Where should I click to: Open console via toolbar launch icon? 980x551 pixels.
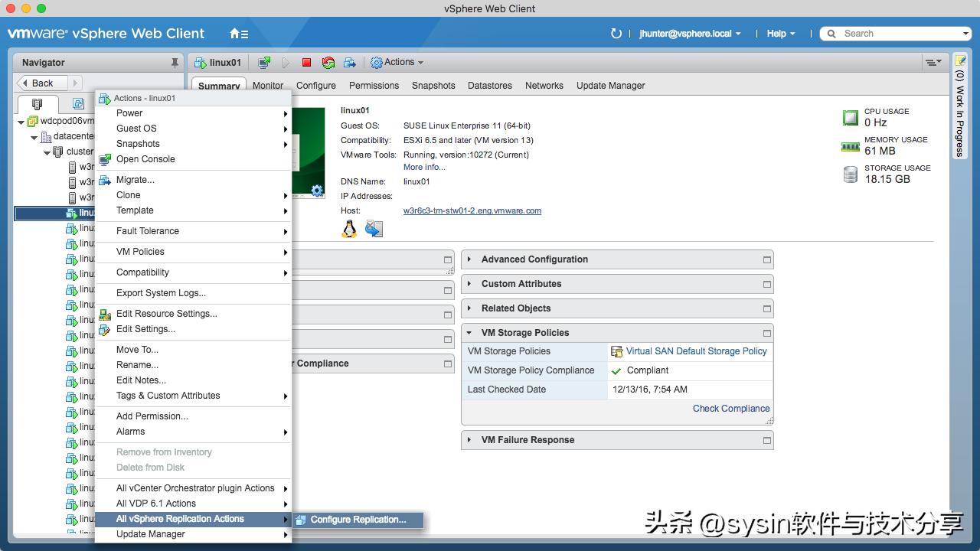pos(264,63)
